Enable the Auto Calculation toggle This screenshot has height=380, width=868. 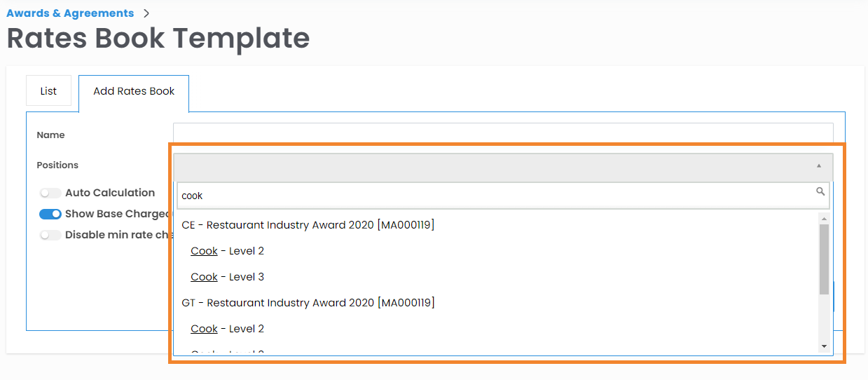point(50,193)
